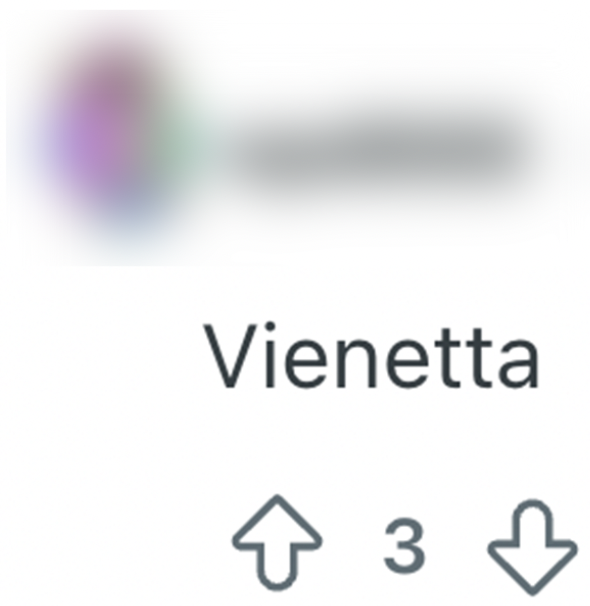Open the blurred commenter avatar
The image size is (590, 606).
[x=116, y=141]
